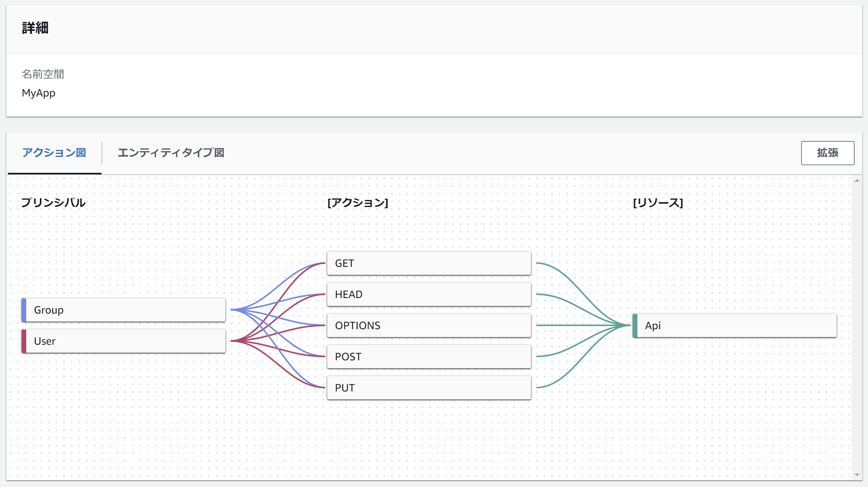This screenshot has height=487, width=868.
Task: Click the 拡張 expand button
Action: tap(827, 153)
